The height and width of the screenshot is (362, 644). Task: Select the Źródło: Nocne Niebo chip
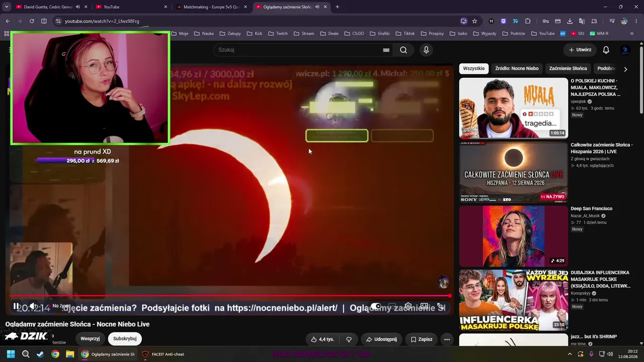coord(517,68)
